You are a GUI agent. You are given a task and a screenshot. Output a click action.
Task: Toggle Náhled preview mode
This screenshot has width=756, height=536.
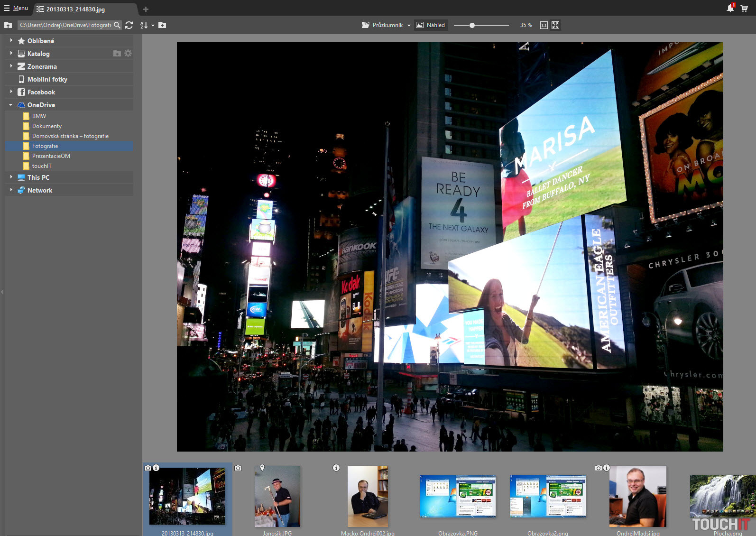(431, 25)
